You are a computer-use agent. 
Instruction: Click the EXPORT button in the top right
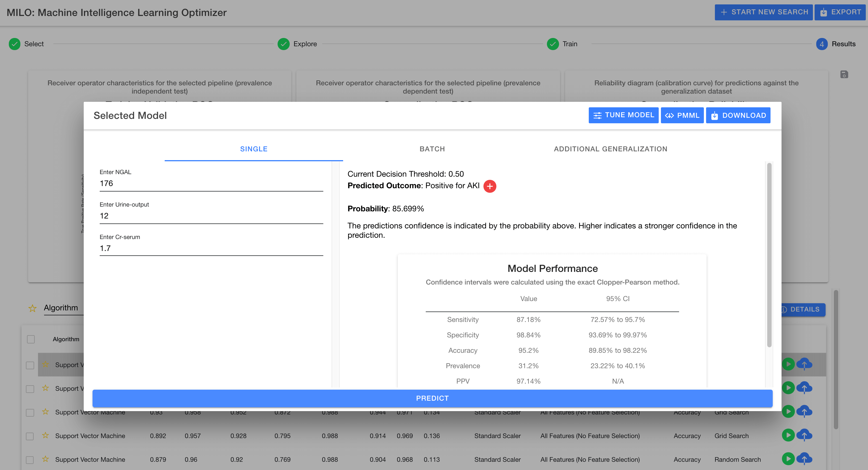click(x=840, y=11)
